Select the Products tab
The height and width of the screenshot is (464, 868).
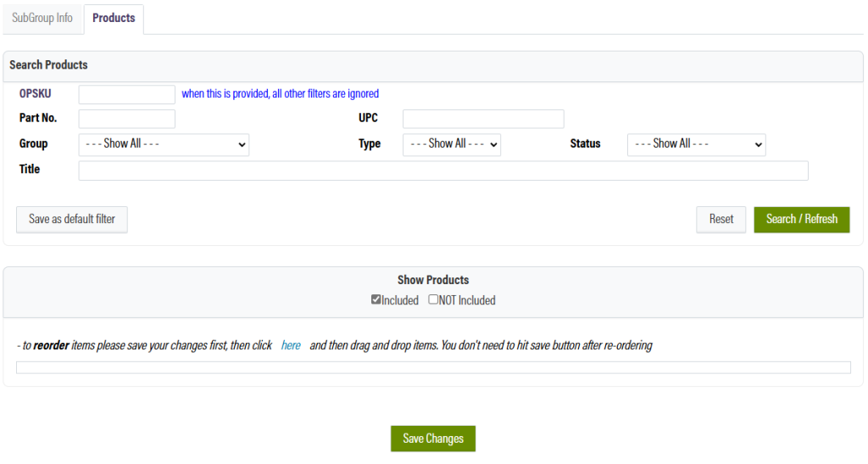(x=114, y=18)
